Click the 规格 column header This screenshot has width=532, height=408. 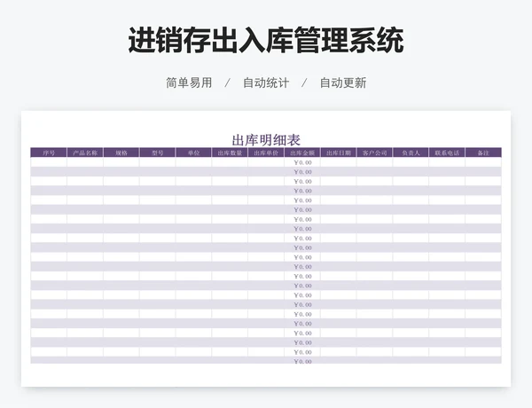point(121,153)
